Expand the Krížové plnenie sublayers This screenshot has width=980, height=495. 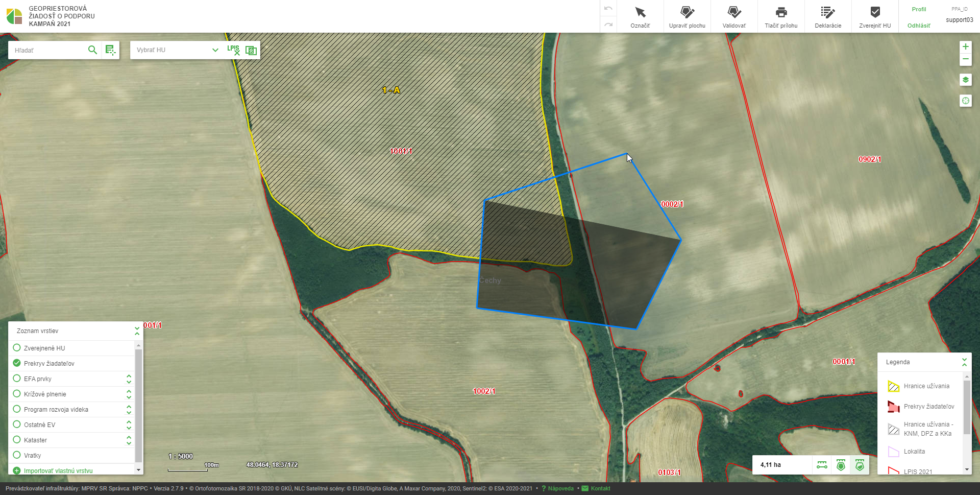point(129,394)
